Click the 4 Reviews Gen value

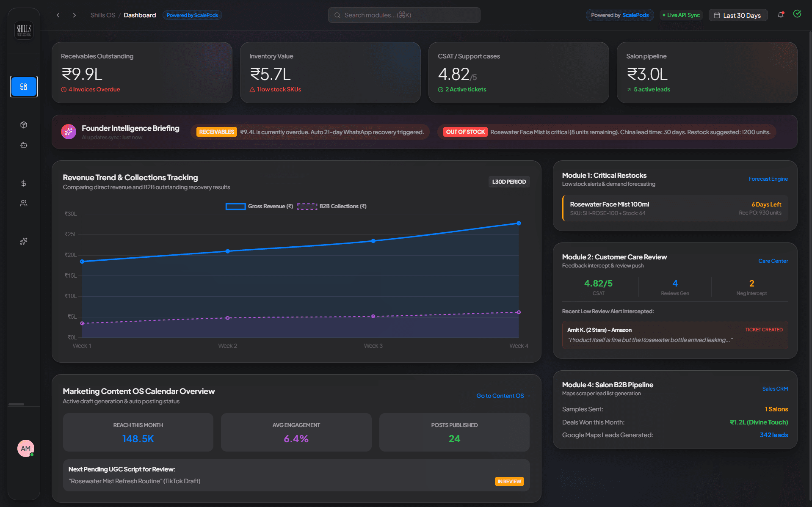click(x=675, y=284)
